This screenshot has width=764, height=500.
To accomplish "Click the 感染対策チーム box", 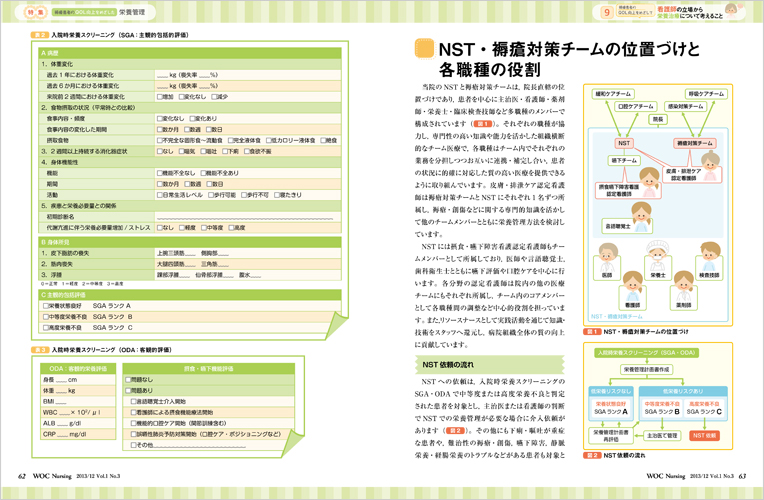I will pos(686,106).
